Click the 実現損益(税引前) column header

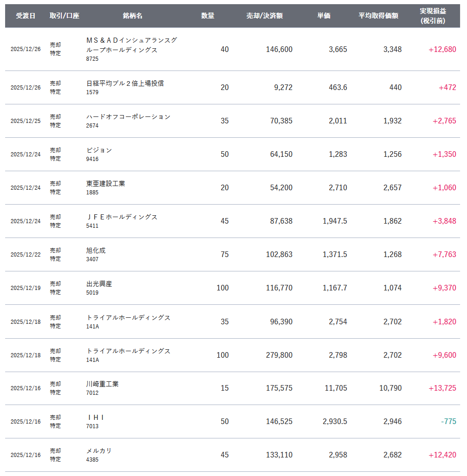tap(433, 16)
